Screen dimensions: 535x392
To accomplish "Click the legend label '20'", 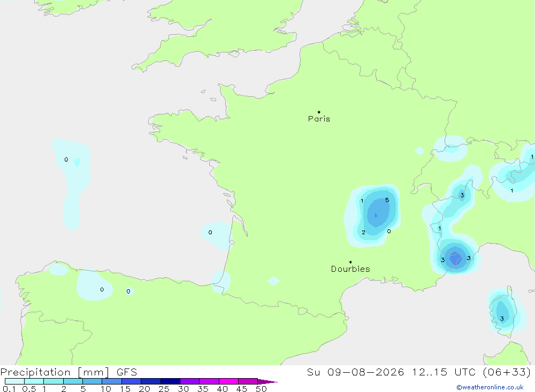I will (144, 389).
